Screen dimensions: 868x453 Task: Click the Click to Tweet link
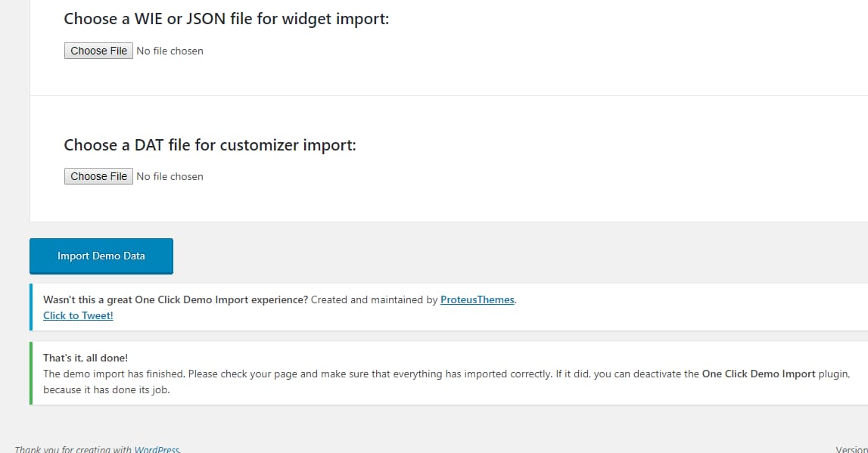click(77, 315)
